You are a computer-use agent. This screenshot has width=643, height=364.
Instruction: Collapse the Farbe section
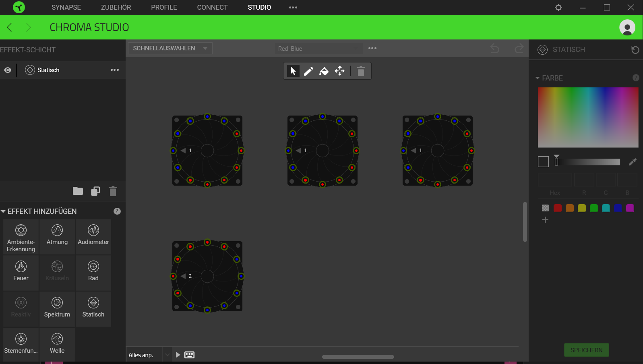click(x=538, y=78)
